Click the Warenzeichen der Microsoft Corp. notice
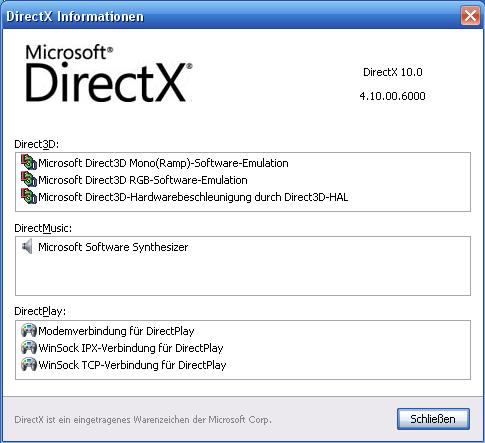 click(x=143, y=419)
